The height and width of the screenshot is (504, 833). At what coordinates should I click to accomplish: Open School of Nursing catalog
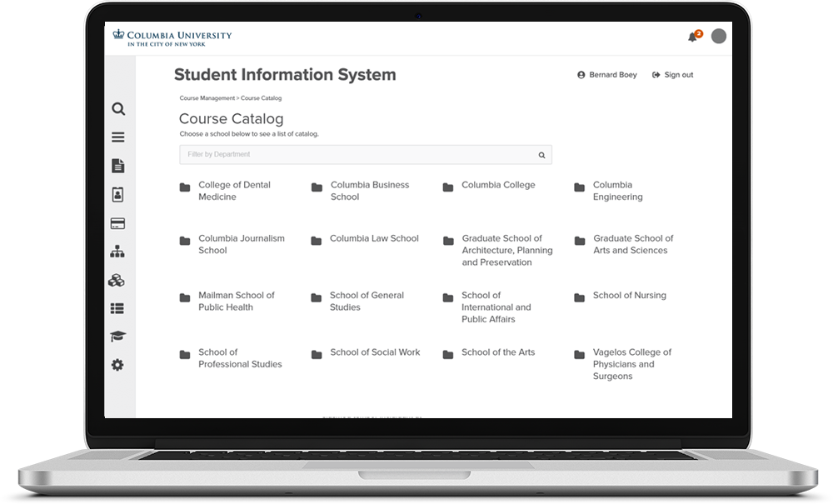[x=630, y=295]
